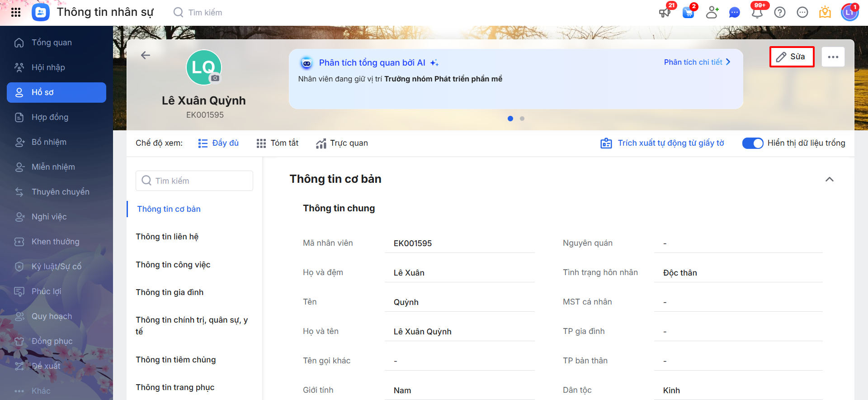This screenshot has width=868, height=400.
Task: Select Thông tin công việc section
Action: pos(173,265)
